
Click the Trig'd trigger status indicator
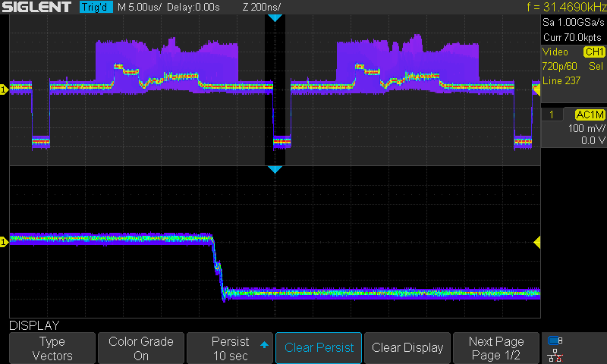[x=96, y=7]
